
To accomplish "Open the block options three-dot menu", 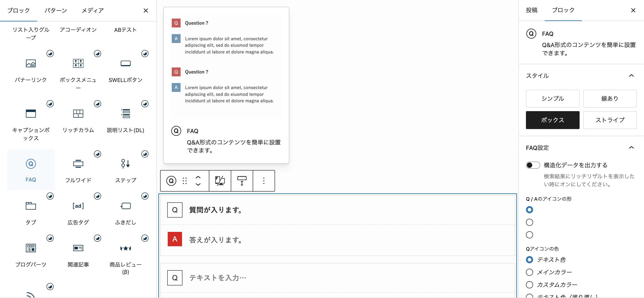I will (263, 181).
